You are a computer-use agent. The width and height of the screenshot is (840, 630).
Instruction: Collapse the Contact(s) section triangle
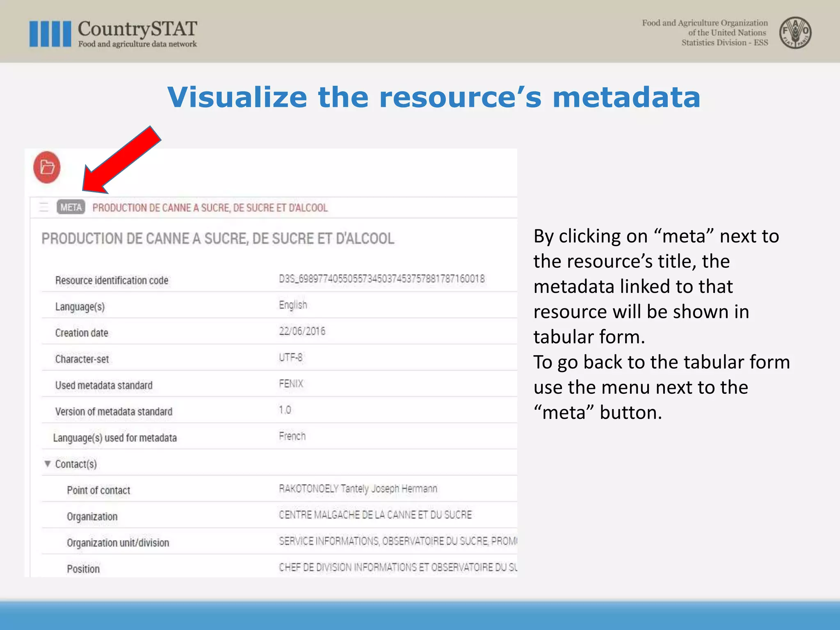click(x=48, y=464)
